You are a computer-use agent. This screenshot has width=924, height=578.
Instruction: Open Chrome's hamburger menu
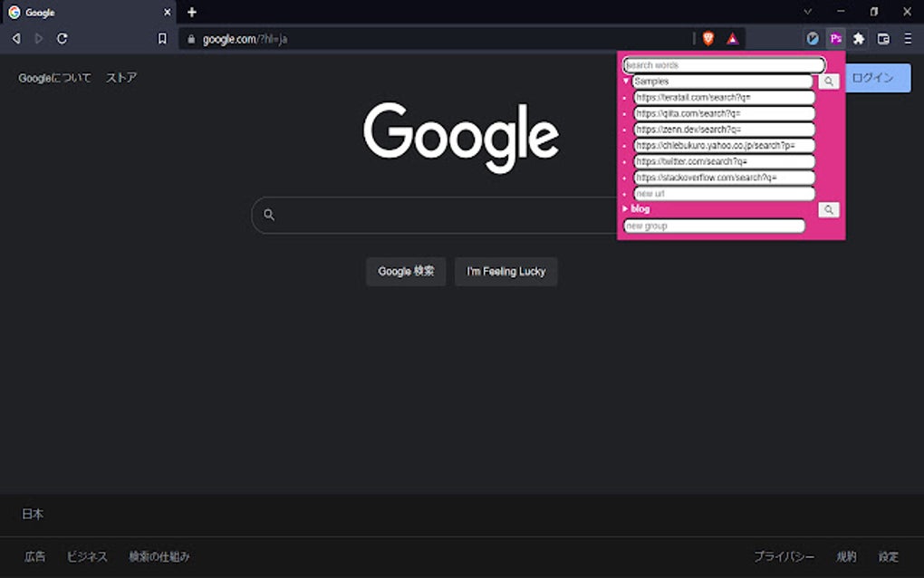[x=908, y=38]
